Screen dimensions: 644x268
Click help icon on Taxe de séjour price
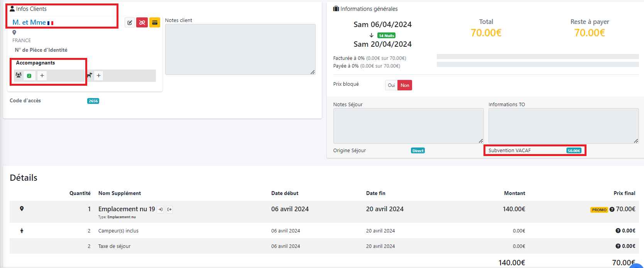(x=618, y=246)
